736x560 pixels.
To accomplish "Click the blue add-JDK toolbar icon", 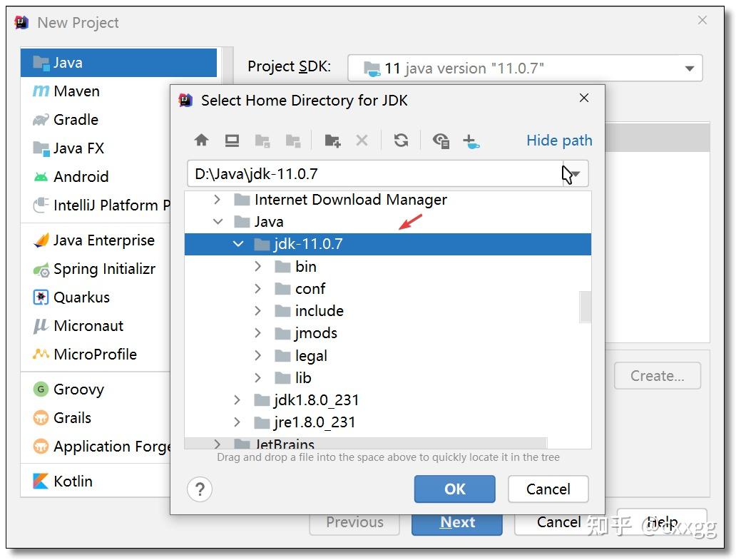I will [472, 141].
